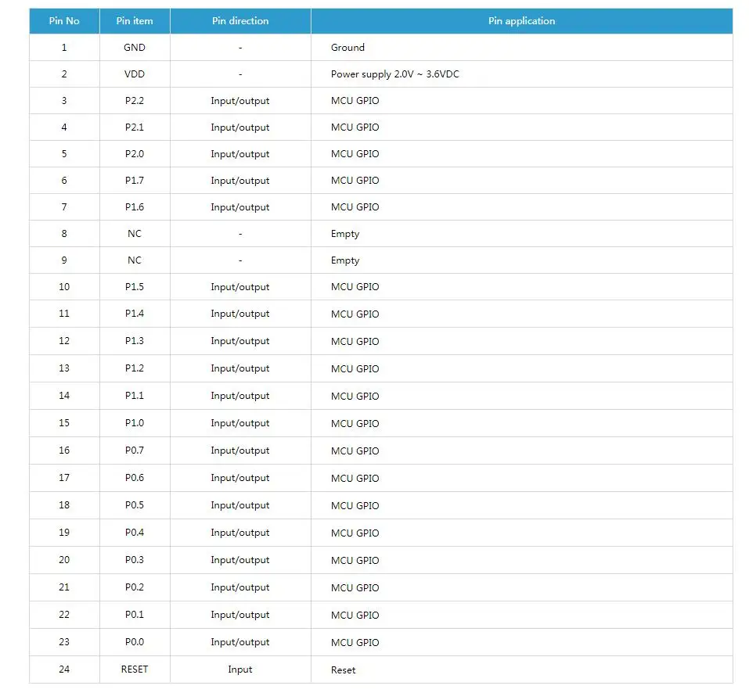Click 'Input/output' in the P1.7 row
The width and height of the screenshot is (749, 700).
pos(240,181)
